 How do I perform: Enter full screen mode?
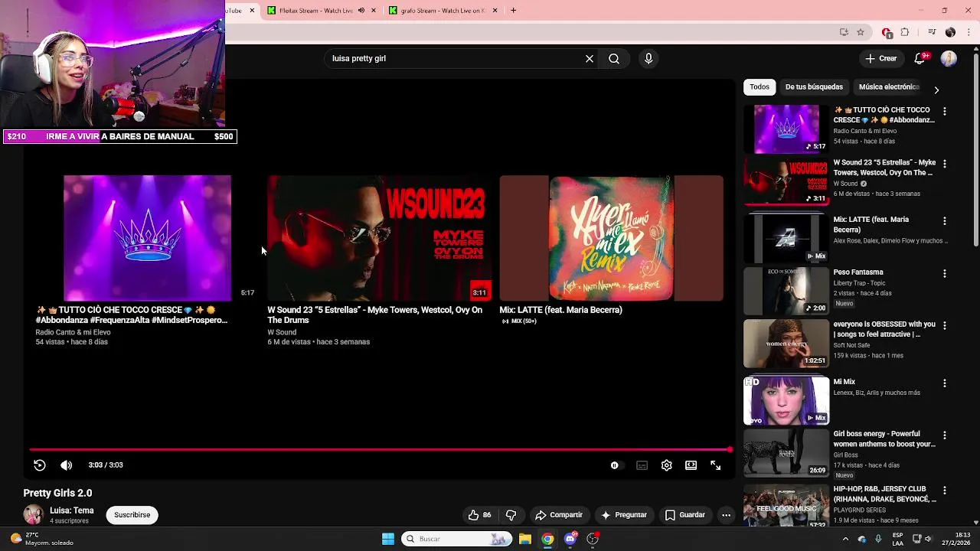point(715,465)
